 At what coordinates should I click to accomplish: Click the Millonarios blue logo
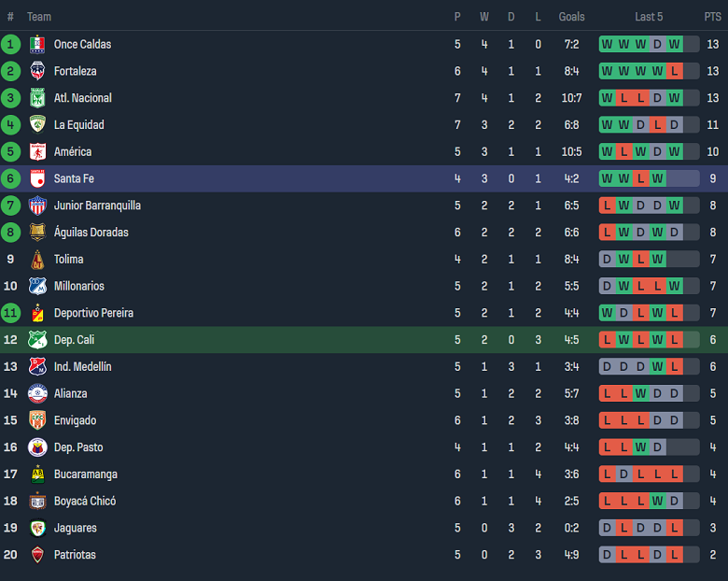pyautogui.click(x=37, y=286)
